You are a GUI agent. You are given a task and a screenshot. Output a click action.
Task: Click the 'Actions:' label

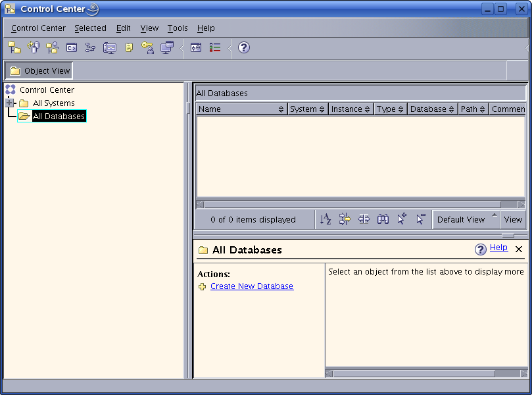click(214, 274)
